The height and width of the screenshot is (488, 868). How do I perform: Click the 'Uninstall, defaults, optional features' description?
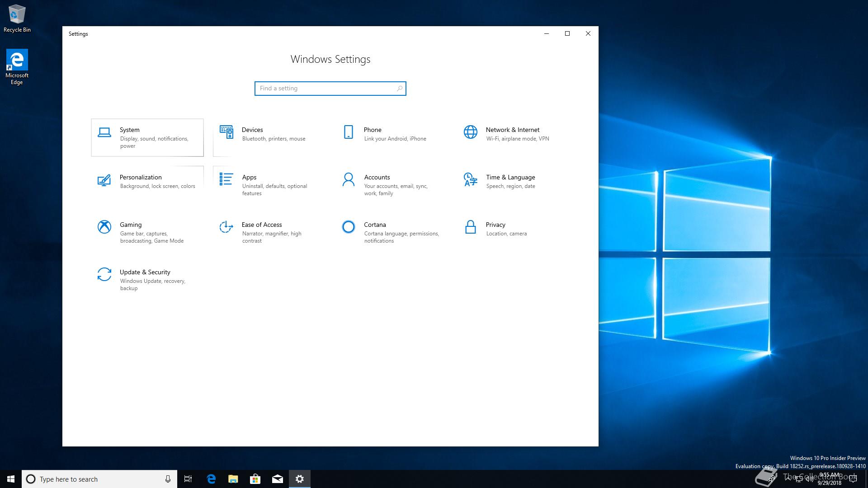(275, 190)
